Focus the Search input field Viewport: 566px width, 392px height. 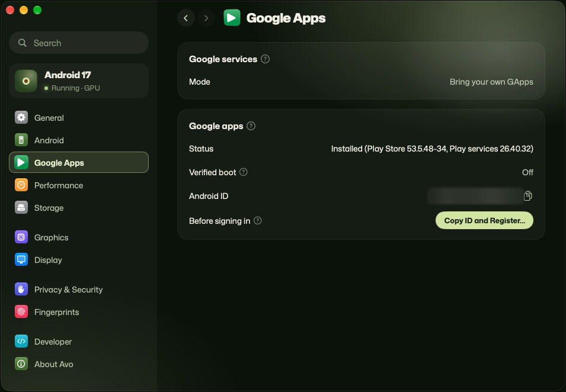click(x=79, y=43)
